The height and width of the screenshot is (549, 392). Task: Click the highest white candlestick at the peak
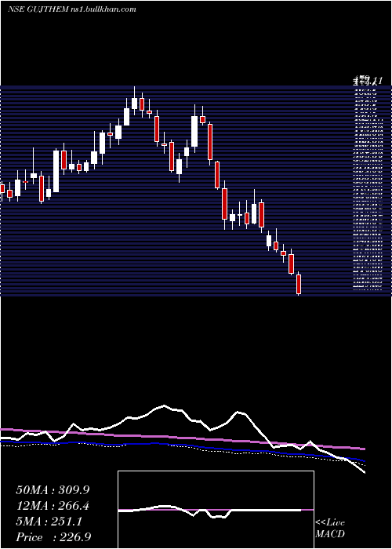click(134, 101)
